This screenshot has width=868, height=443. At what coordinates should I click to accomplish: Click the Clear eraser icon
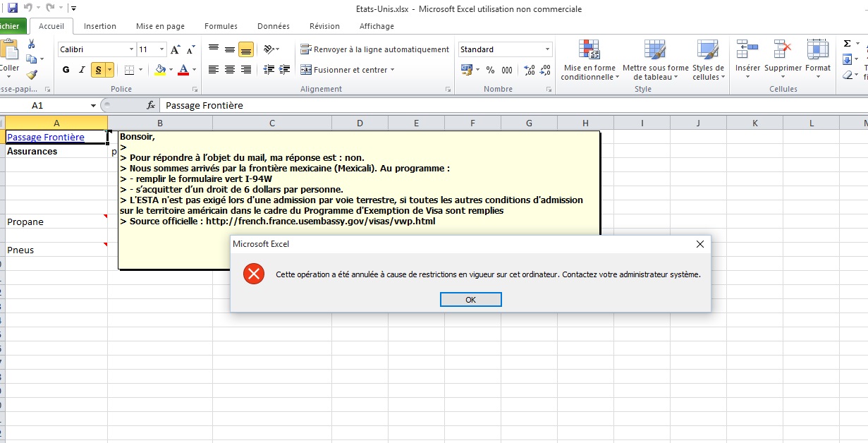tap(848, 75)
